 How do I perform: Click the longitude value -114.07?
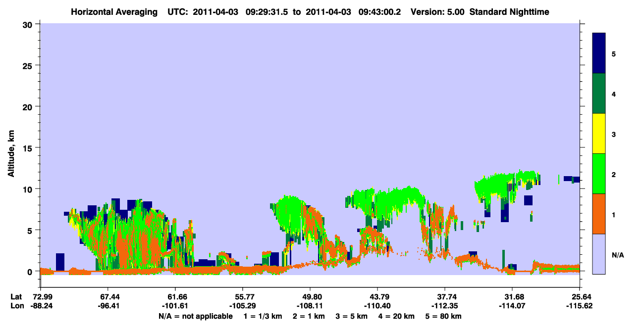[x=512, y=306]
